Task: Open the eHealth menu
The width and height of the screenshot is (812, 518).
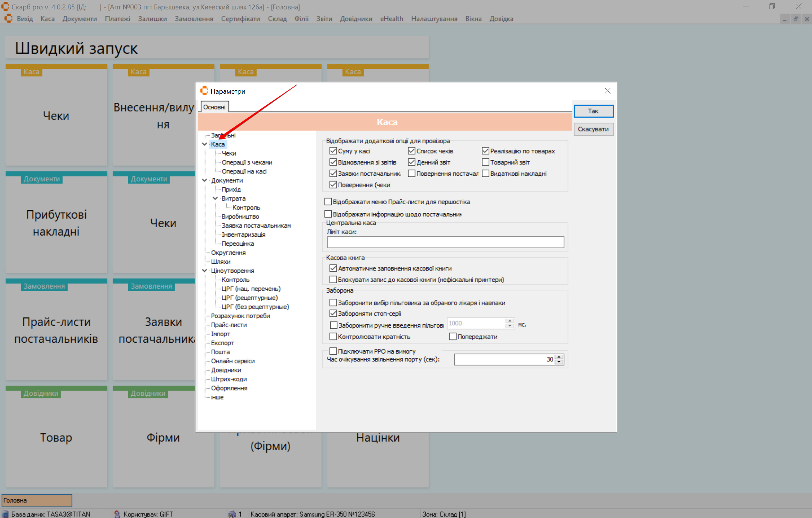Action: coord(392,19)
